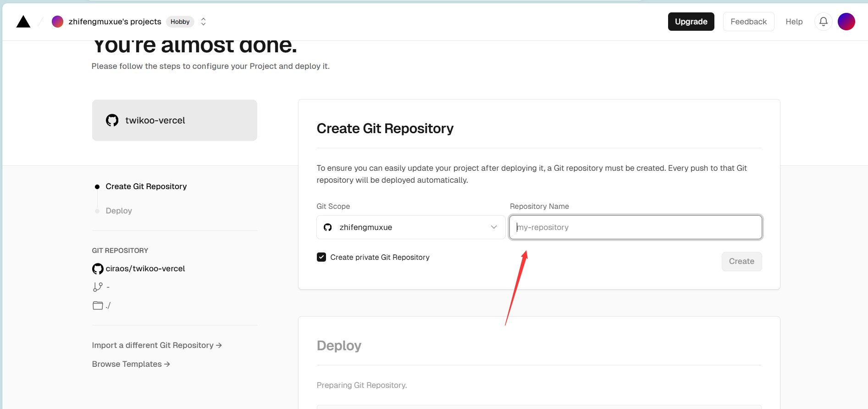Viewport: 868px width, 409px height.
Task: Open zhifengmuxue's projects link
Action: coord(115,22)
